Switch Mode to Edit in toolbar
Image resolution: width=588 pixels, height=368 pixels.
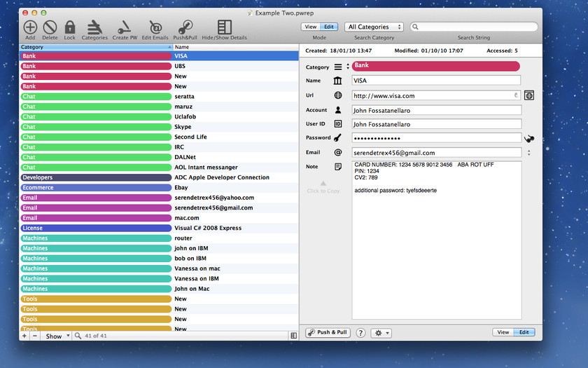tap(329, 27)
